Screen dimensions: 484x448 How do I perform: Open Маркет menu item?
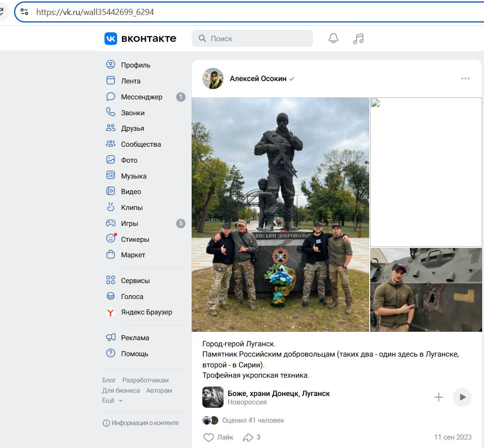click(x=133, y=255)
